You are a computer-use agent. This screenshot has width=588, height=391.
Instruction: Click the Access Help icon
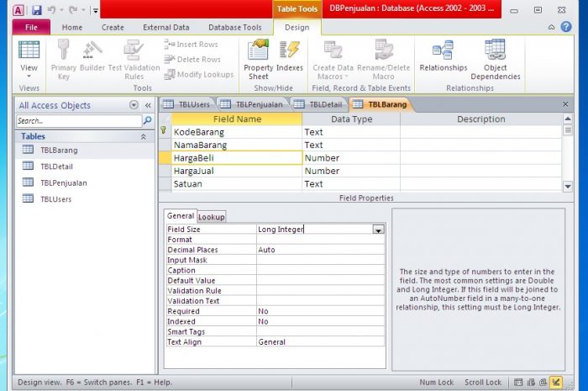point(566,27)
